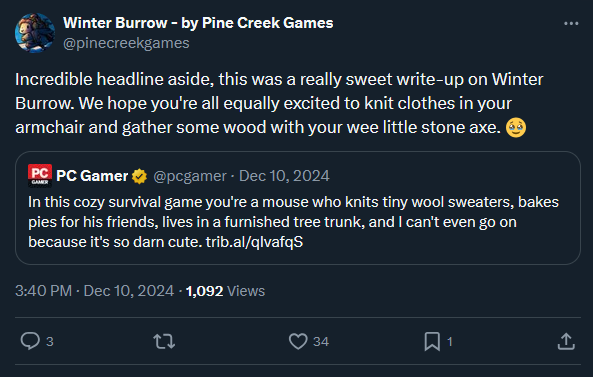Share the post via upload icon

[566, 341]
